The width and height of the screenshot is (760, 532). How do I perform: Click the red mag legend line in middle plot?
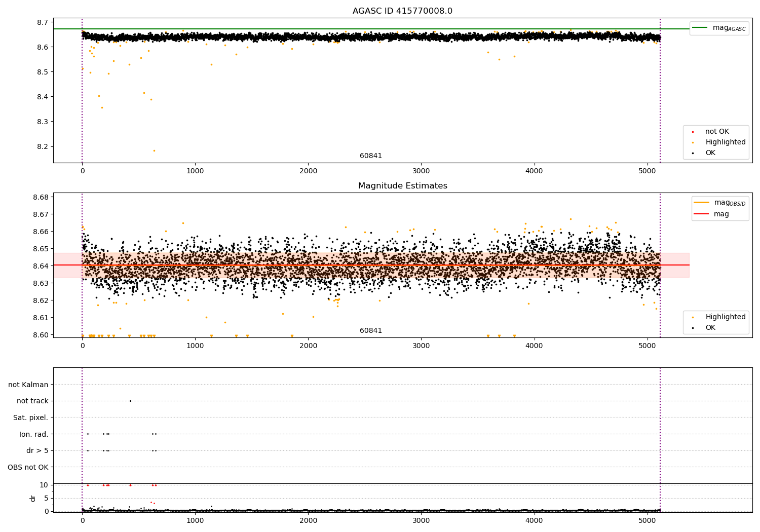702,214
